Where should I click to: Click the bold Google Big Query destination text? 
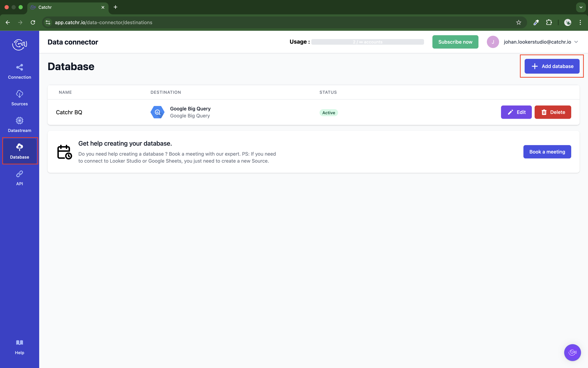(x=190, y=109)
